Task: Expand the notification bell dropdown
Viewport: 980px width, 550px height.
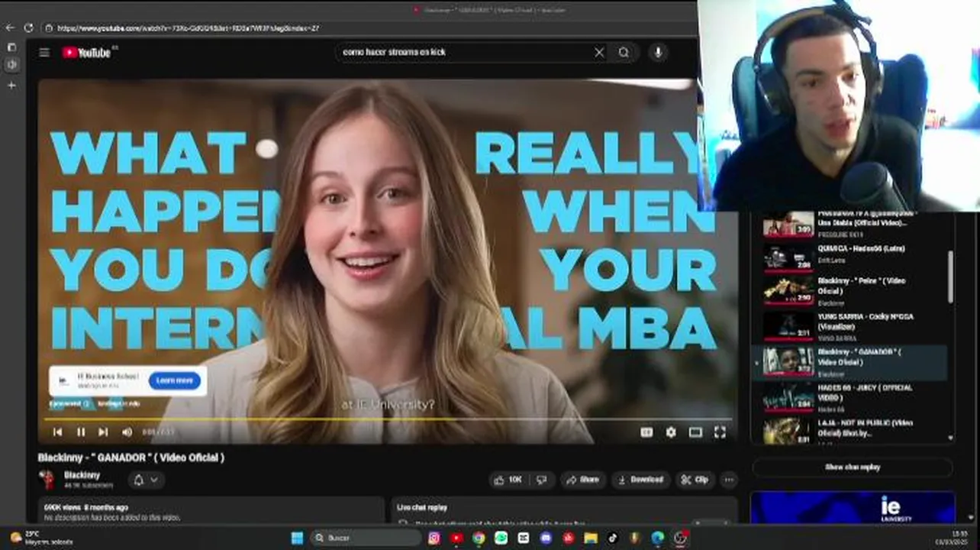Action: [x=145, y=480]
